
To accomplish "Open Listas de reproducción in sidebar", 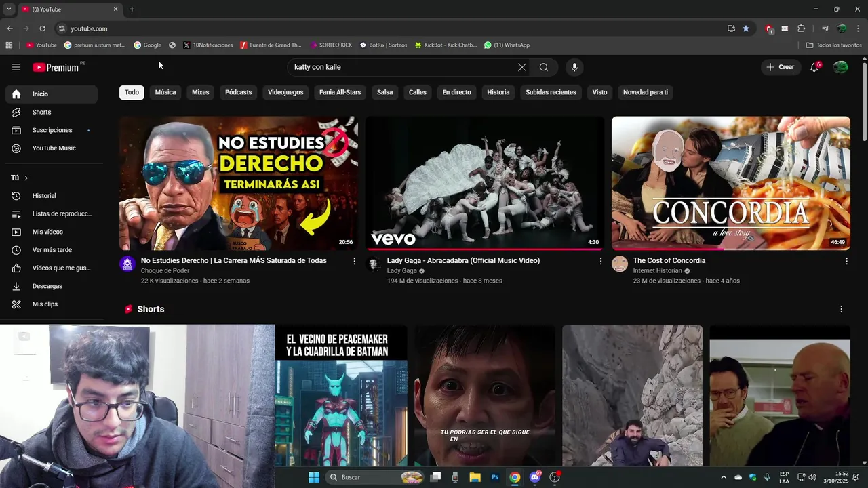I will [52, 213].
